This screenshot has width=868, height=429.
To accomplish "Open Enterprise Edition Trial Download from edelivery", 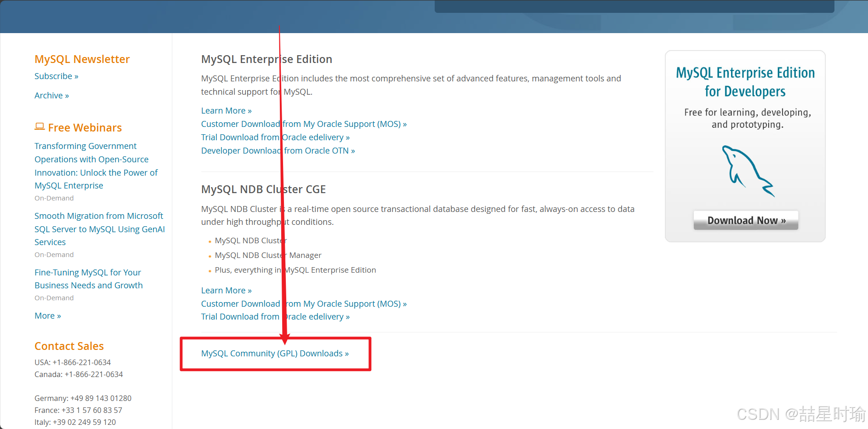I will pyautogui.click(x=275, y=137).
